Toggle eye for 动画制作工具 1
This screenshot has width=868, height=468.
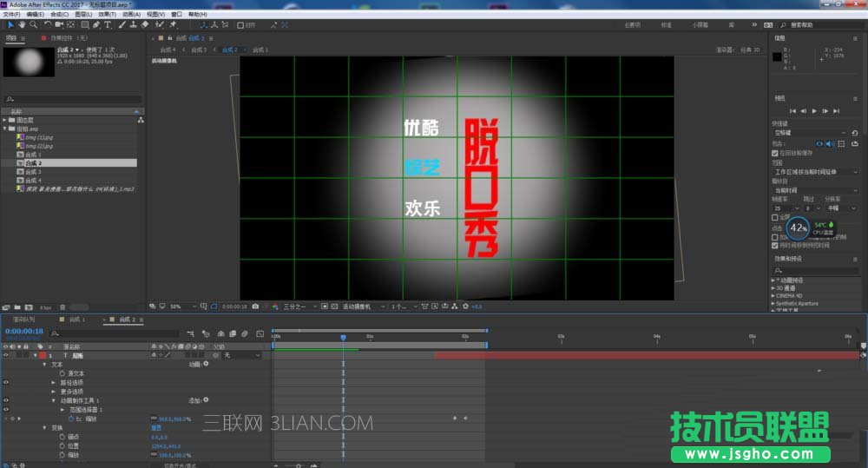click(x=6, y=400)
